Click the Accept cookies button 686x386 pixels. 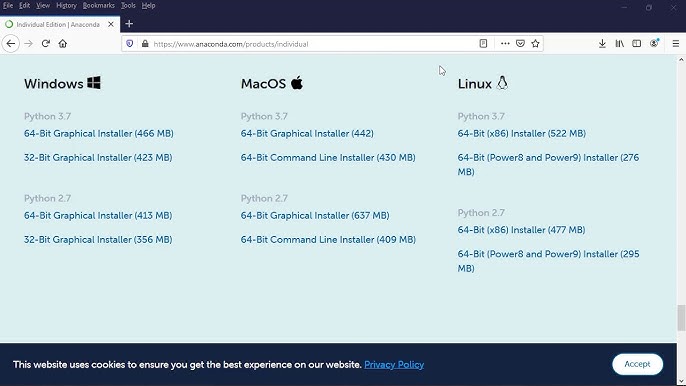(x=637, y=364)
